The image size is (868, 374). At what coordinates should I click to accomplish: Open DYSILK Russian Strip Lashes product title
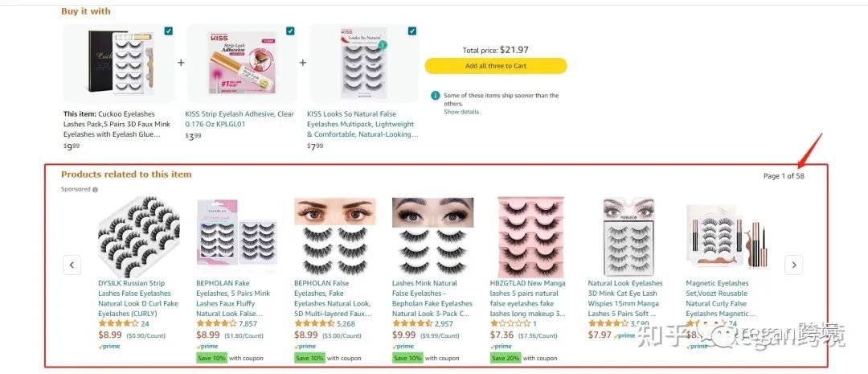pyautogui.click(x=138, y=298)
